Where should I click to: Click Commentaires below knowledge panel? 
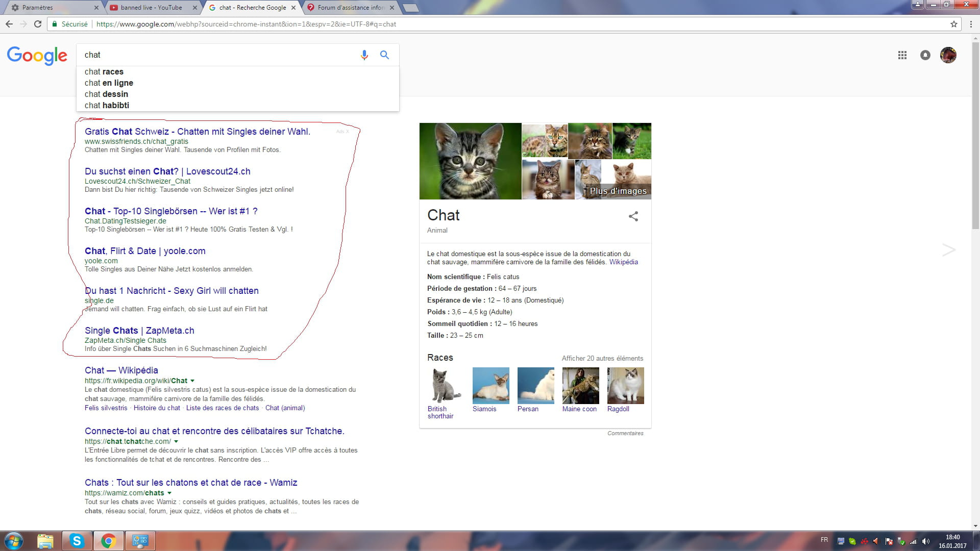pyautogui.click(x=625, y=433)
